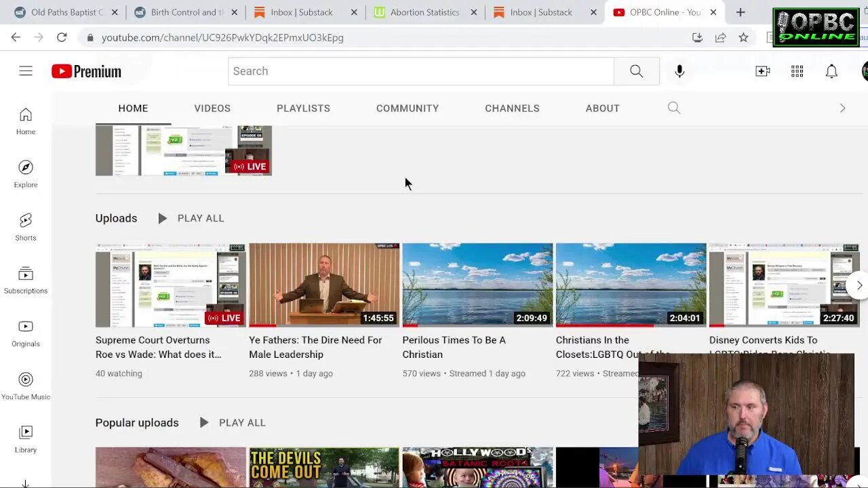
Task: Open Shorts in the left sidebar
Action: pyautogui.click(x=26, y=228)
